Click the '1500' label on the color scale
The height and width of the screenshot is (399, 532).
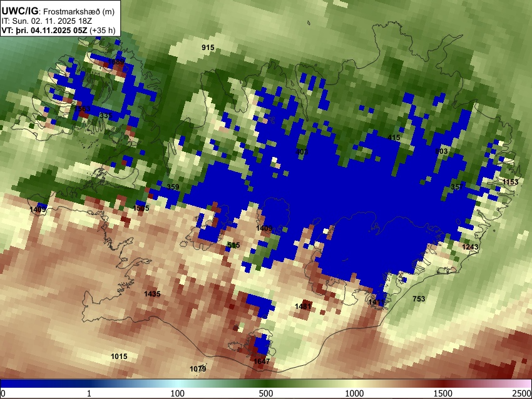[443, 393]
